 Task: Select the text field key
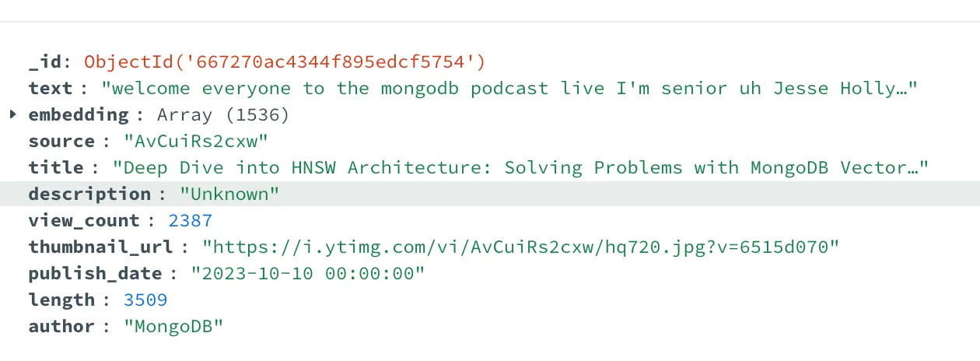click(50, 88)
